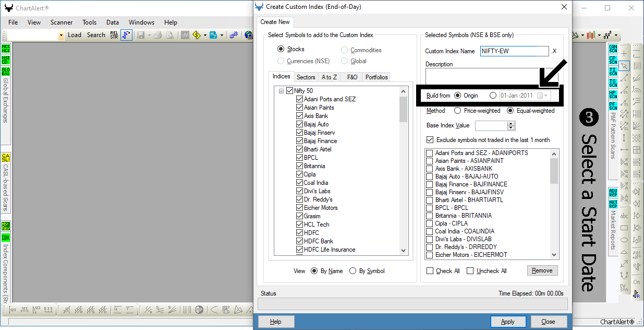Click the CA SL CASL-based scans icon
The width and height of the screenshot is (644, 330).
pos(6,157)
